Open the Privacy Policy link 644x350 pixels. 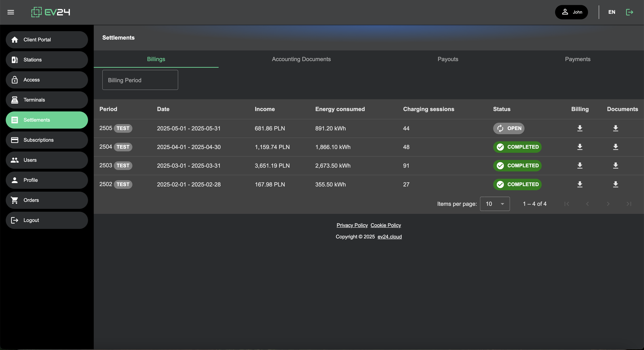[352, 225]
